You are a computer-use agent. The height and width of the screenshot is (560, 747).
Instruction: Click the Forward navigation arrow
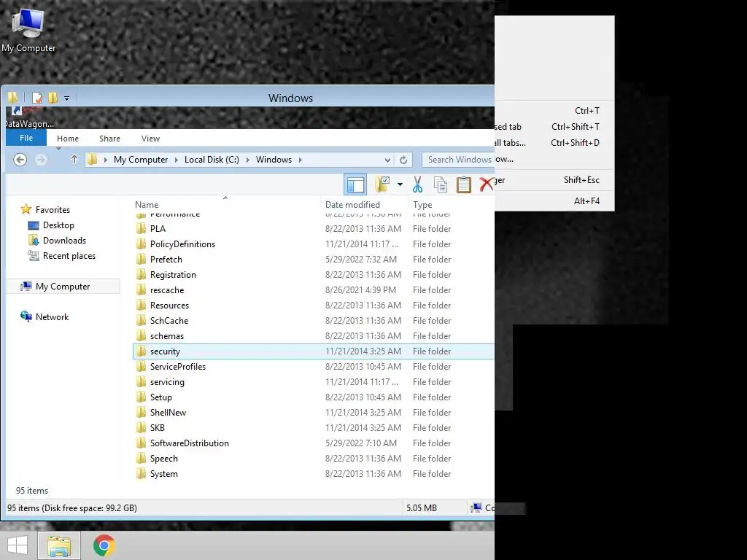41,160
